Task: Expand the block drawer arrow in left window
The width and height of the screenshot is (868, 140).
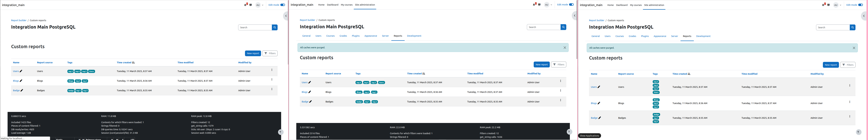Action: [286, 16]
